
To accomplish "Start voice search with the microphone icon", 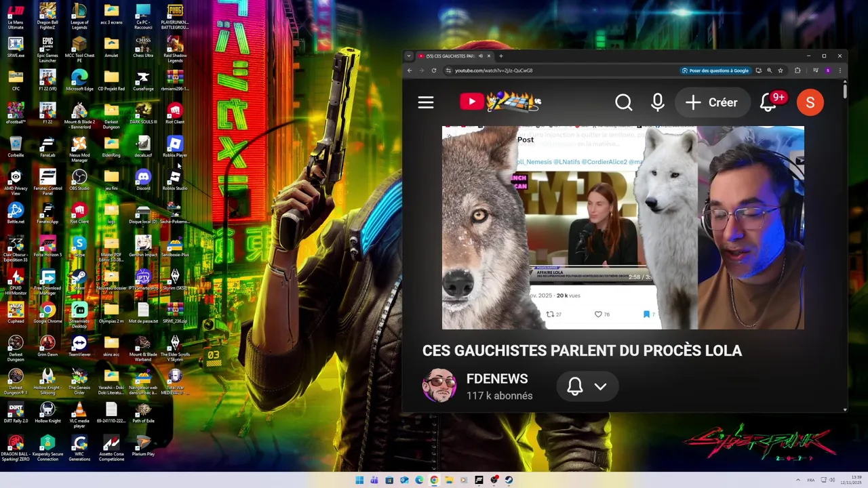I will tap(658, 102).
